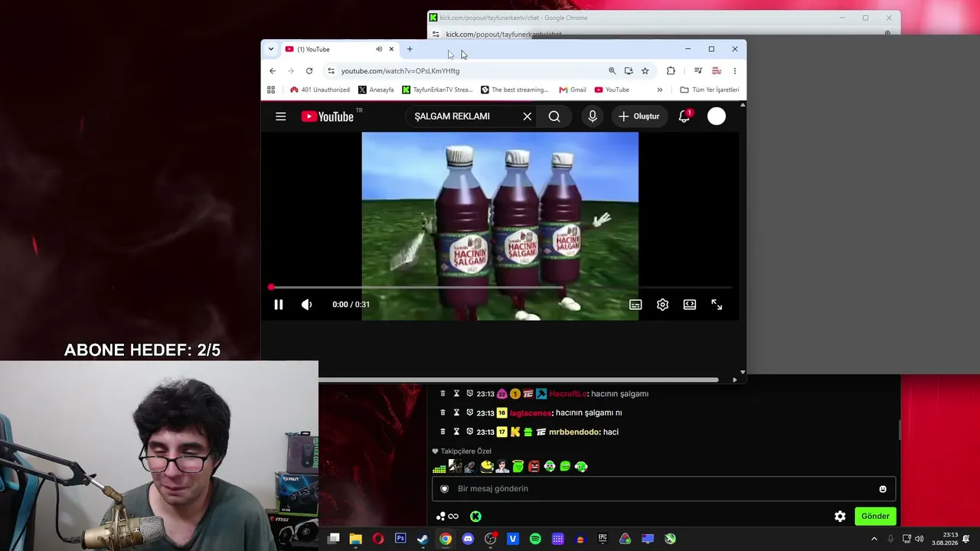Switch to Google Chrome on the taskbar
The width and height of the screenshot is (980, 551).
pos(446,539)
